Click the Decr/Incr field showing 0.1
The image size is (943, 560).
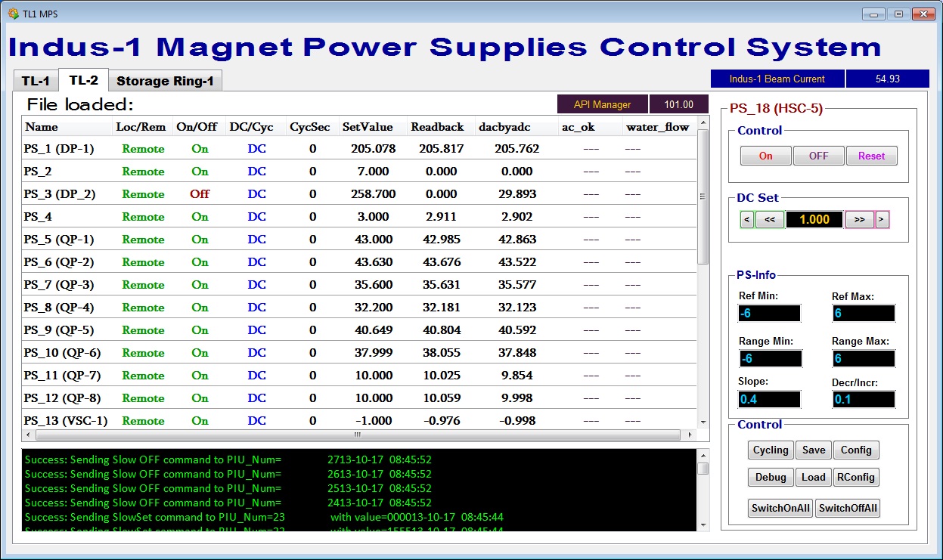pyautogui.click(x=864, y=399)
